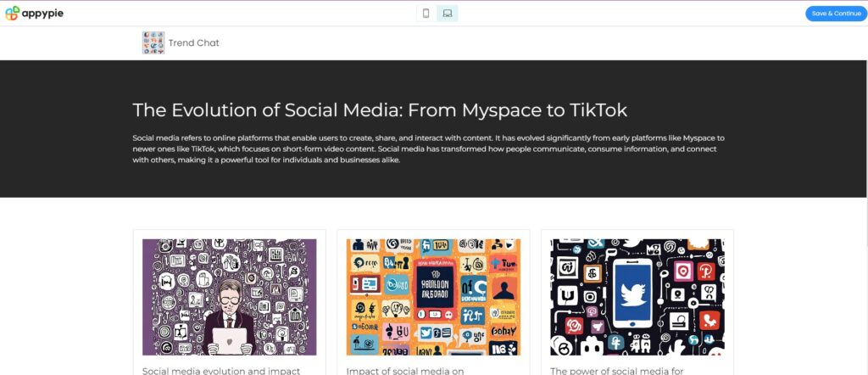This screenshot has width=868, height=375.
Task: Click the Appy Pie logo
Action: [x=34, y=14]
